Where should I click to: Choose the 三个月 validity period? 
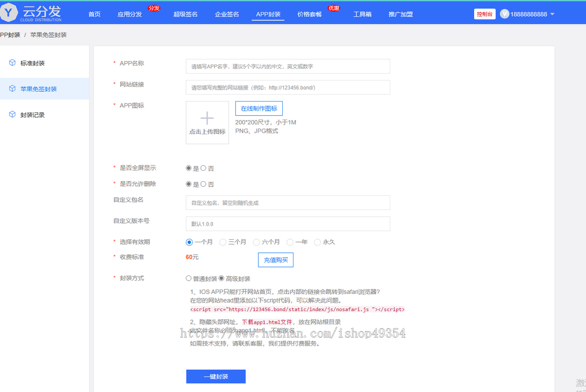(223, 242)
